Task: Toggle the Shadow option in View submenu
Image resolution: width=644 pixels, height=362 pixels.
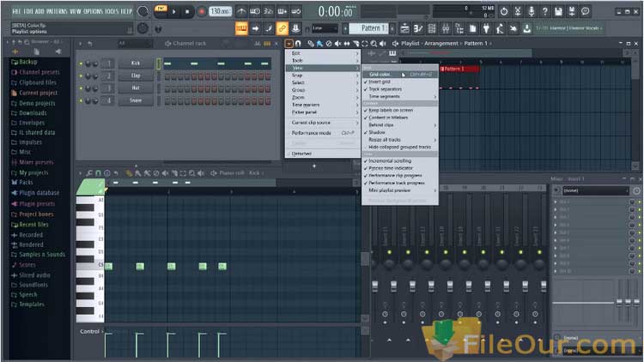Action: coord(400,132)
